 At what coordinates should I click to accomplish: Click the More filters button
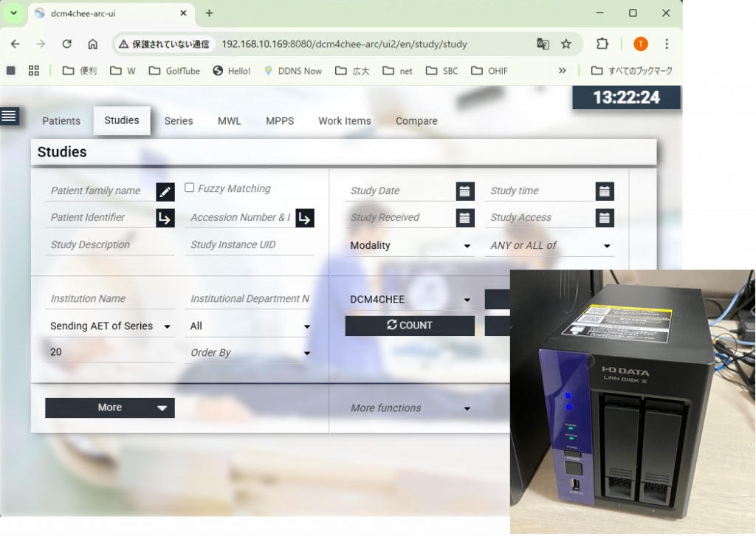pos(110,408)
